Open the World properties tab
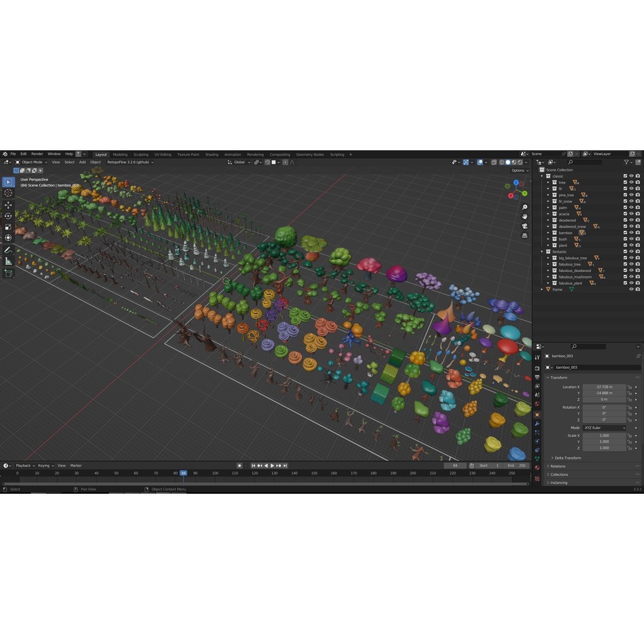Screen dimensions: 644x644 click(x=537, y=404)
